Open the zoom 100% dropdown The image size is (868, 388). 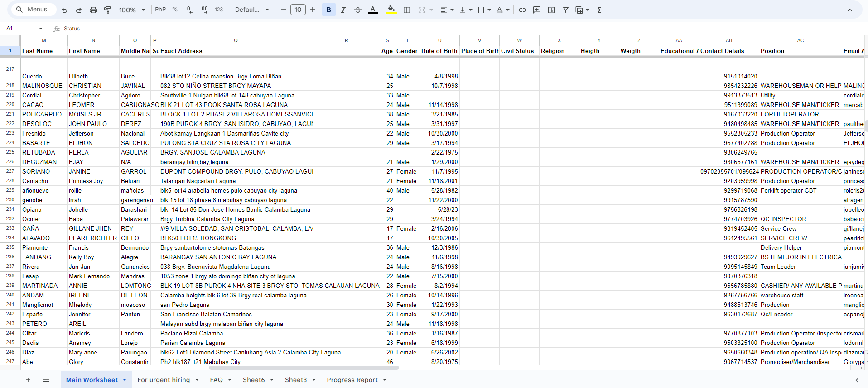point(132,10)
